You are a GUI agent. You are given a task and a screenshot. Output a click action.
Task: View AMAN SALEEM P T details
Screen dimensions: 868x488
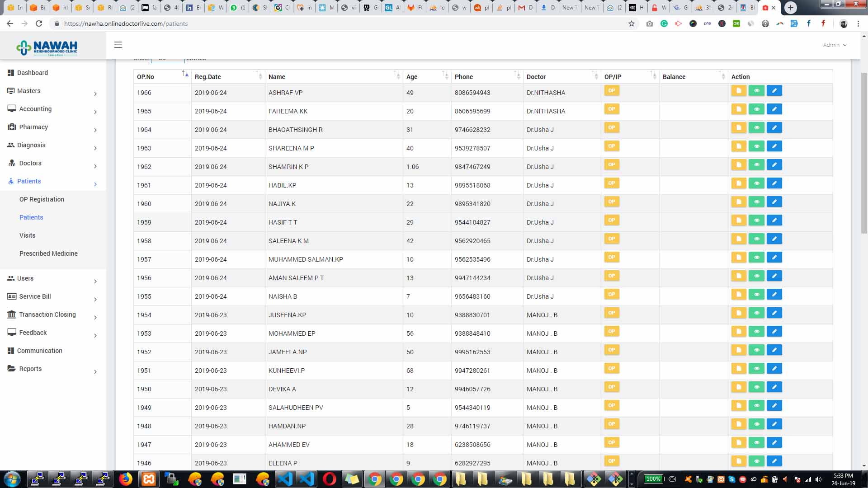pyautogui.click(x=756, y=276)
